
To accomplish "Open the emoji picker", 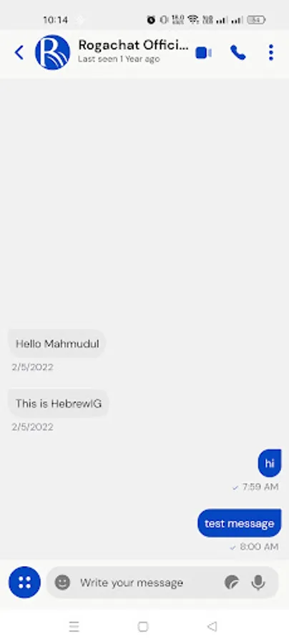I will pos(62,582).
